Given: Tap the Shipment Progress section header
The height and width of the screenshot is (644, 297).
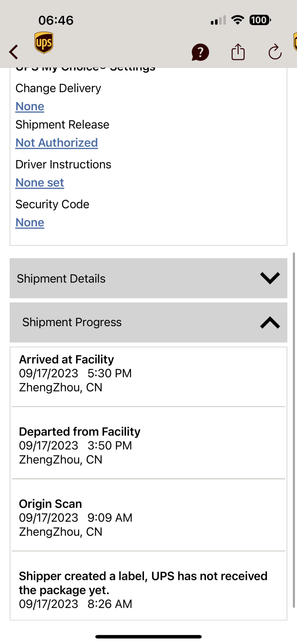Looking at the screenshot, I should pyautogui.click(x=148, y=322).
